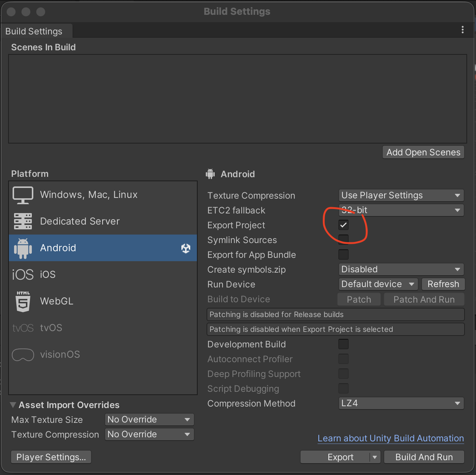Image resolution: width=476 pixels, height=475 pixels.
Task: Open Learn about Unity Build Automation link
Action: [x=391, y=438]
